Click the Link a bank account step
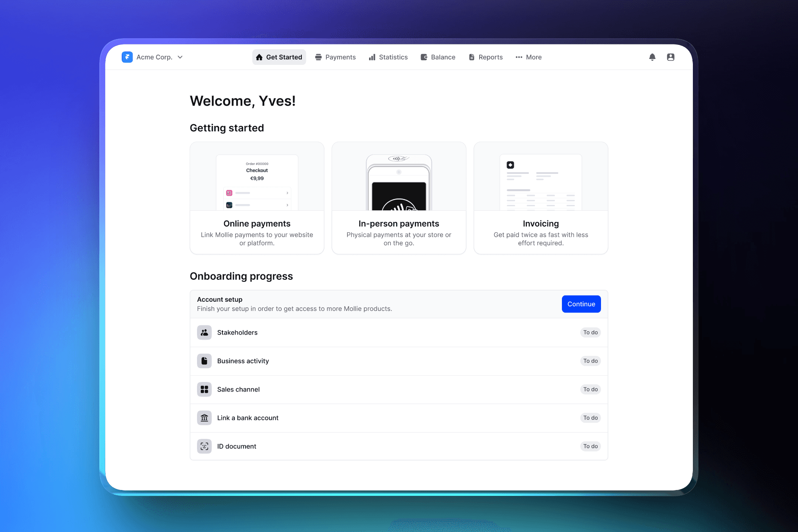Viewport: 798px width, 532px height. pyautogui.click(x=248, y=418)
